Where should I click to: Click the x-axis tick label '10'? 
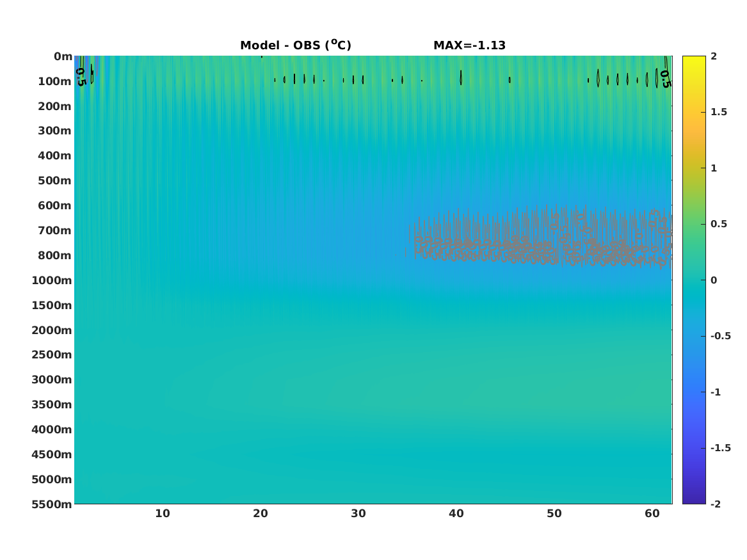pos(163,513)
